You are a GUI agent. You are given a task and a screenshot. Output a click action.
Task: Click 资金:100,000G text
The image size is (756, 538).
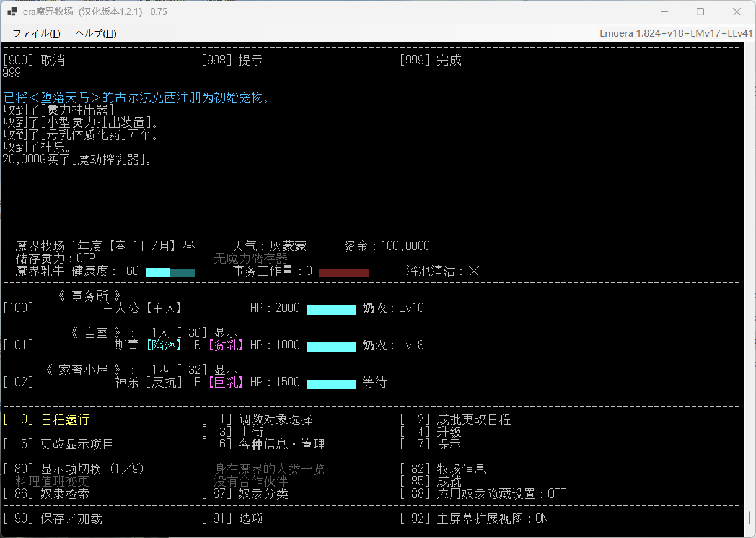click(x=387, y=246)
